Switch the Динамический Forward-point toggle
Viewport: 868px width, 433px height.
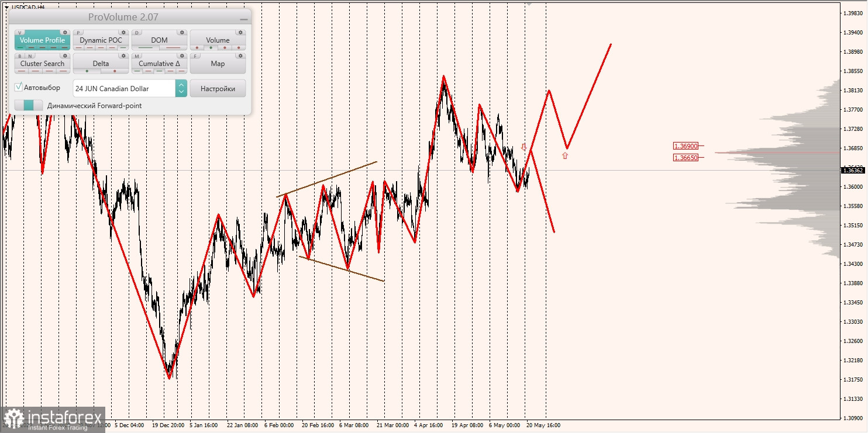tap(29, 105)
